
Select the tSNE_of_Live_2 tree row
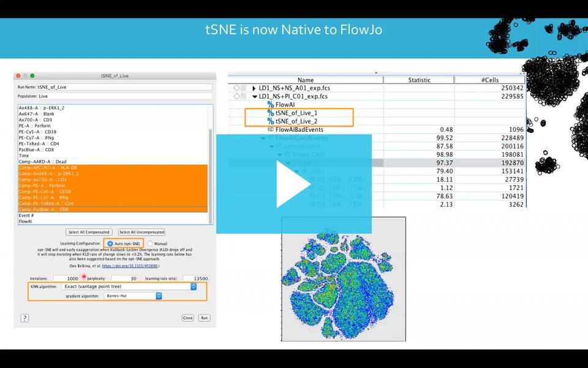point(296,121)
